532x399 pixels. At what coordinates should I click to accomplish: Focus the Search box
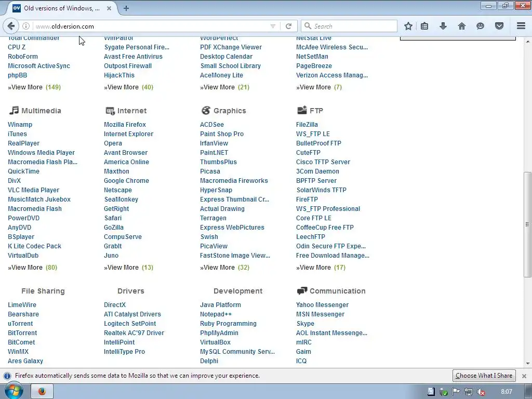click(x=349, y=26)
